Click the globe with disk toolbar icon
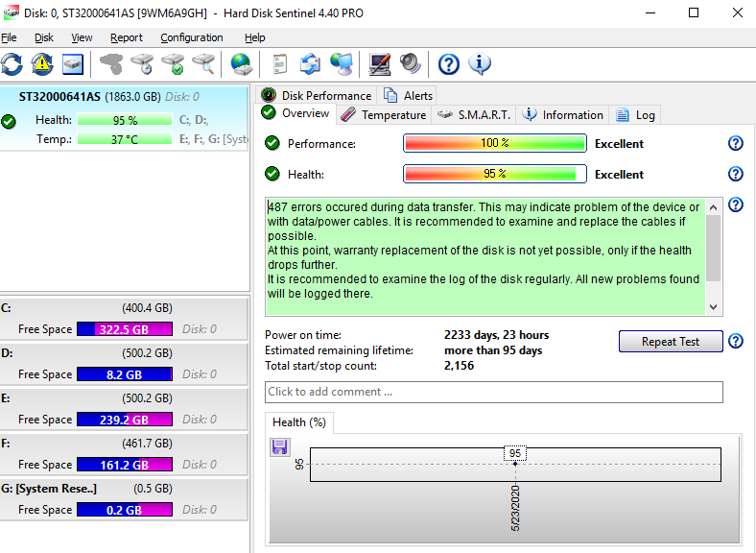 (x=241, y=64)
